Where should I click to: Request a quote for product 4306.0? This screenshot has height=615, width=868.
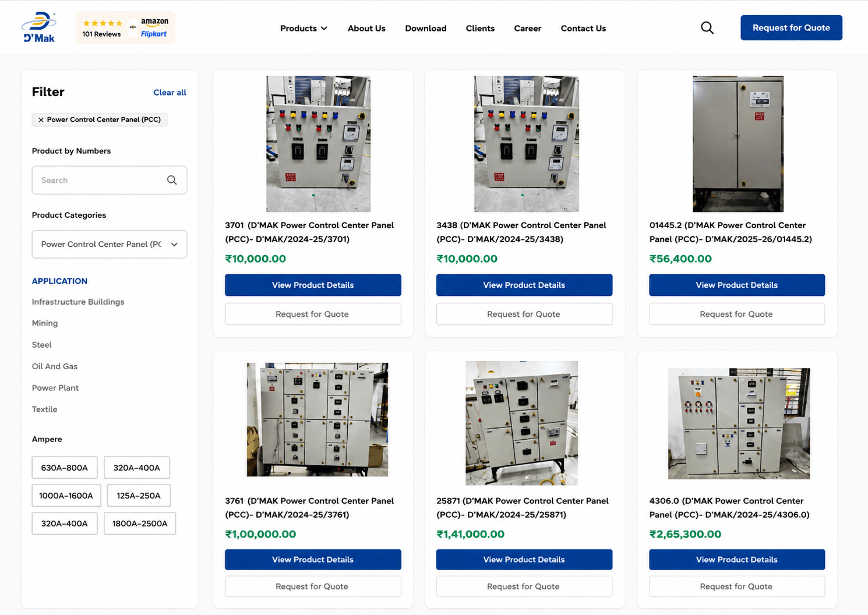737,586
